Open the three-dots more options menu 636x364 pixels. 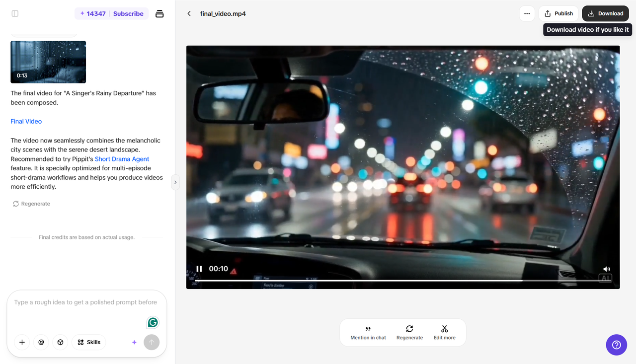[527, 13]
